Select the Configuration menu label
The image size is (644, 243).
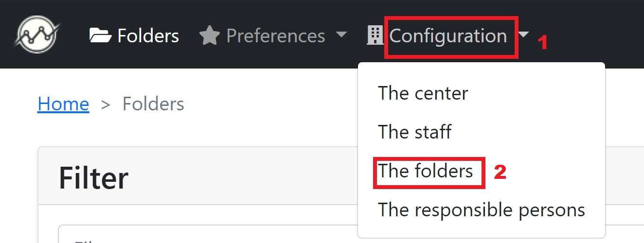pyautogui.click(x=448, y=35)
